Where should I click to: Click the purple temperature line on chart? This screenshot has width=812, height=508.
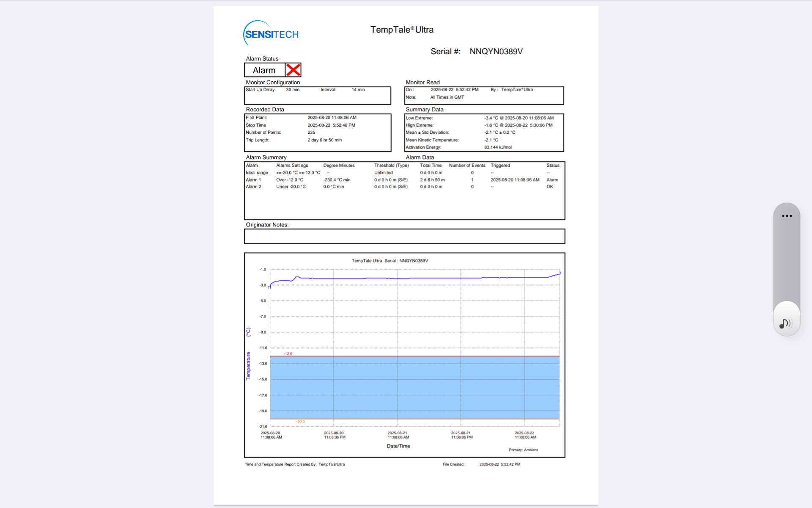(x=423, y=278)
